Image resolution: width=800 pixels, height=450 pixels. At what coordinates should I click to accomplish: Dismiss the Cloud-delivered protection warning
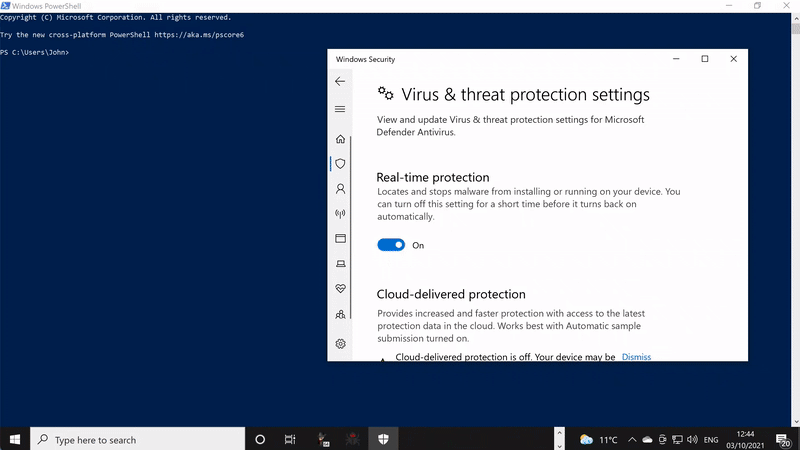[x=636, y=357]
